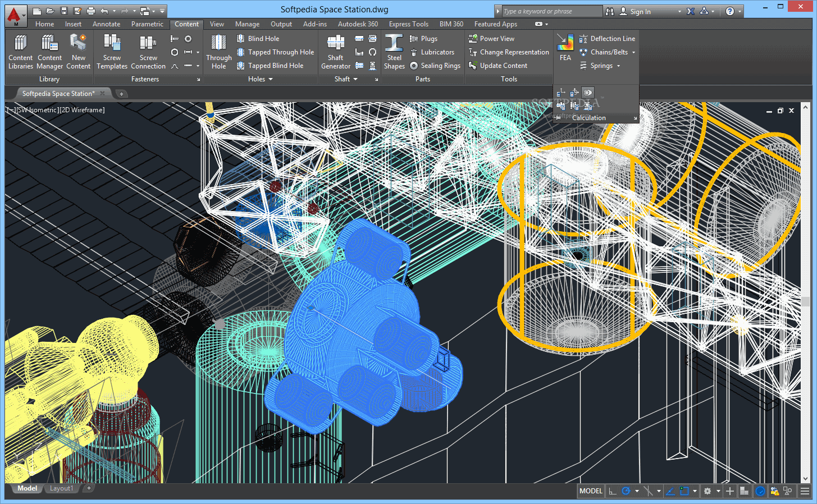Click the Chains/Belts icon
Viewport: 817px width, 504px height.
tap(583, 52)
